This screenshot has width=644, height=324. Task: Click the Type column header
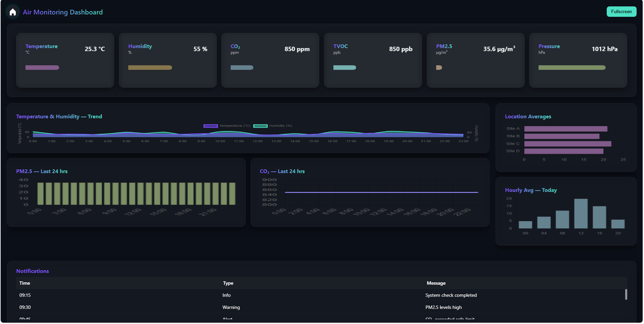[228, 283]
